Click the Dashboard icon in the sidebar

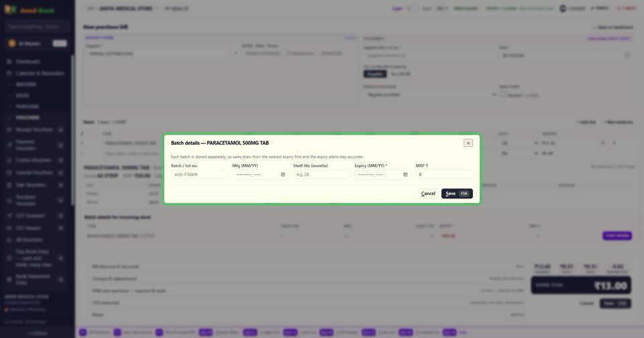[9, 62]
